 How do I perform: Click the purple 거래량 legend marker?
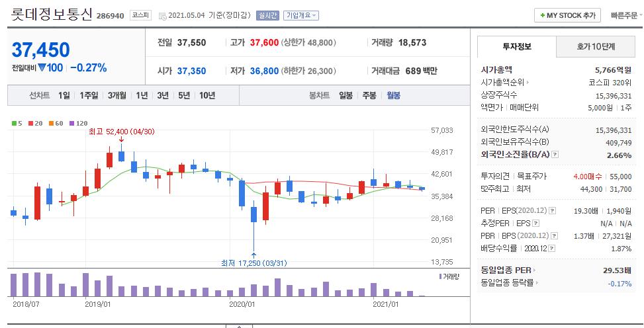point(440,276)
